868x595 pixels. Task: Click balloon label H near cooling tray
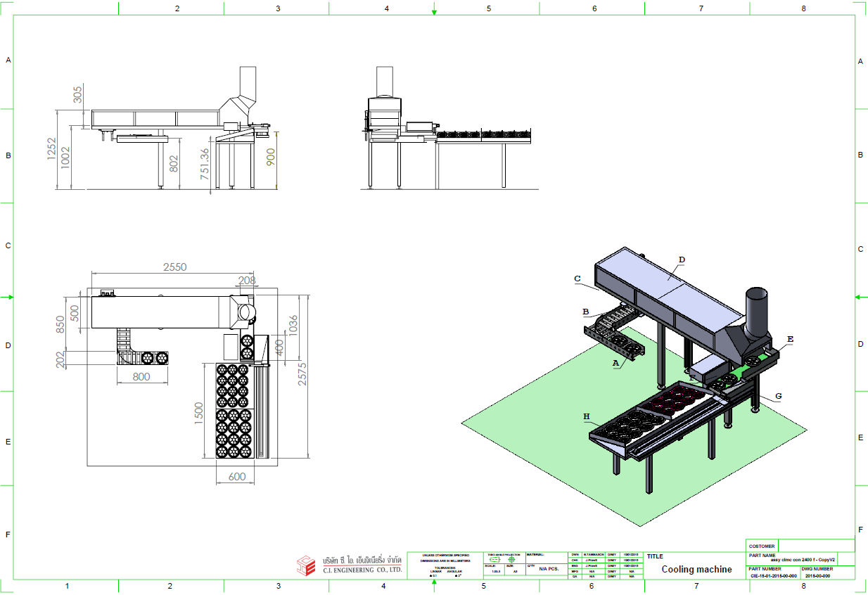tap(586, 416)
